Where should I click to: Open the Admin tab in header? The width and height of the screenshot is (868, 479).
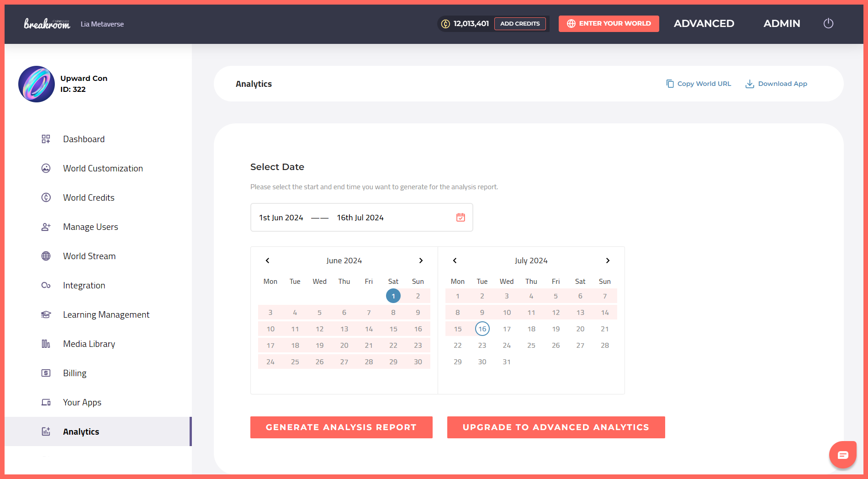pyautogui.click(x=782, y=24)
